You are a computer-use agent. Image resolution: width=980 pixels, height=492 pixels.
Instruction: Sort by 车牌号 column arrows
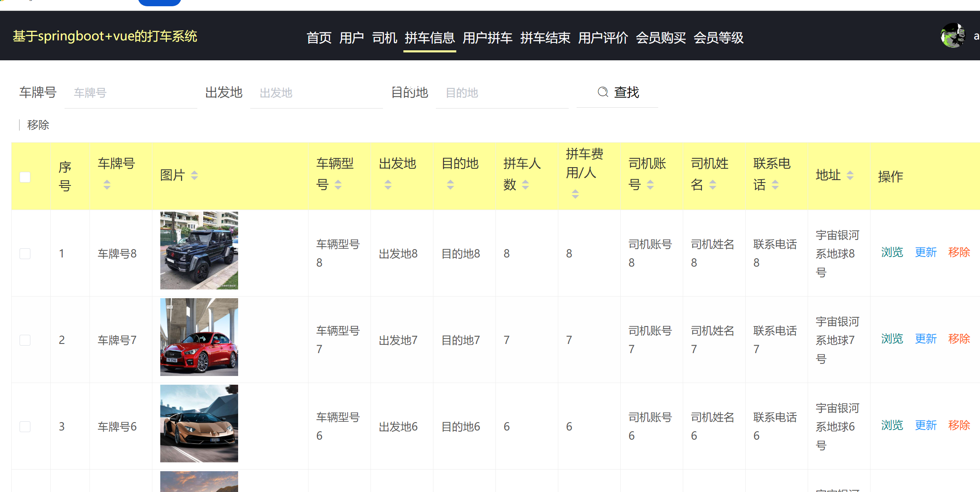107,185
